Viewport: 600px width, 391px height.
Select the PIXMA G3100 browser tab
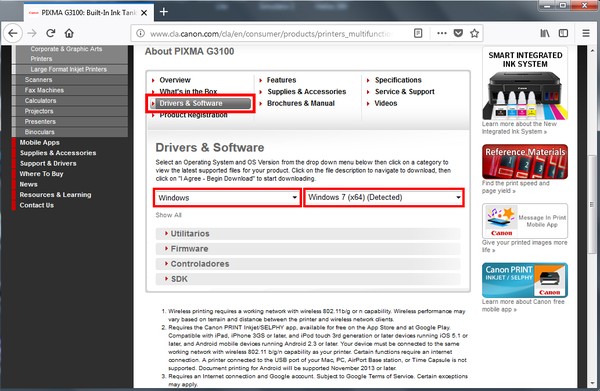pos(89,13)
